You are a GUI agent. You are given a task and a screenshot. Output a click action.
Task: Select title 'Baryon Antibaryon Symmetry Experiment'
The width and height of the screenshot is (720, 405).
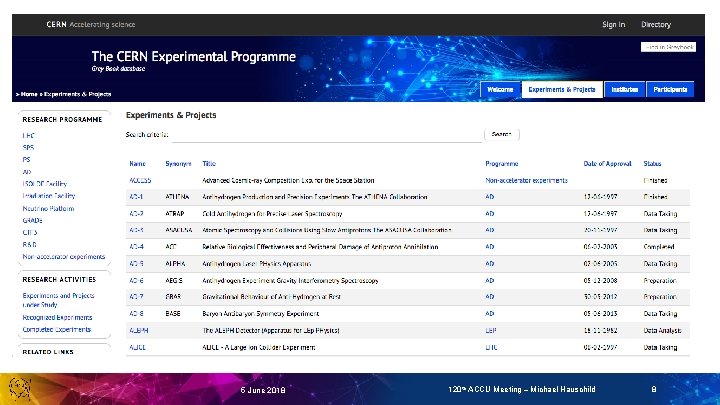260,314
